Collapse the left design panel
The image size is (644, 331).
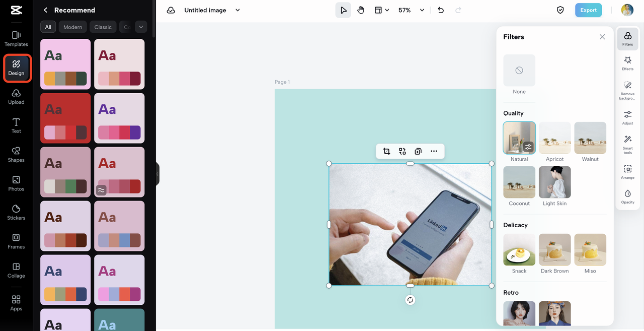click(x=157, y=174)
